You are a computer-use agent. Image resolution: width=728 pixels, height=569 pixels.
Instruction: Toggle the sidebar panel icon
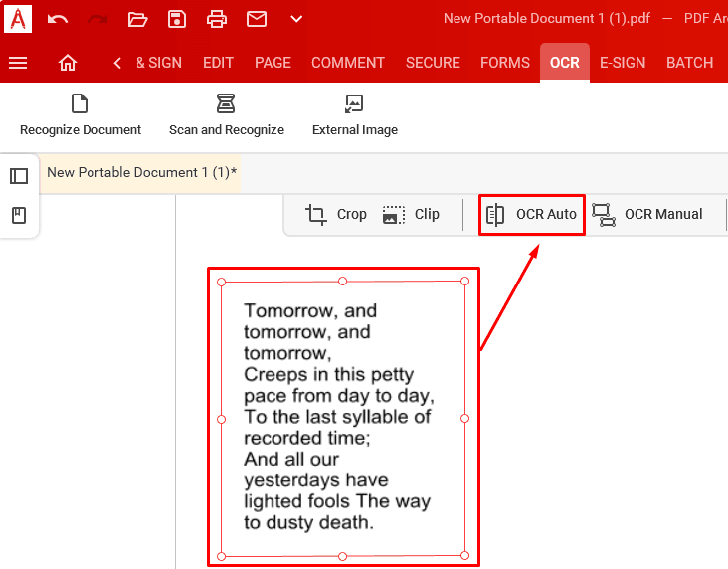(19, 176)
